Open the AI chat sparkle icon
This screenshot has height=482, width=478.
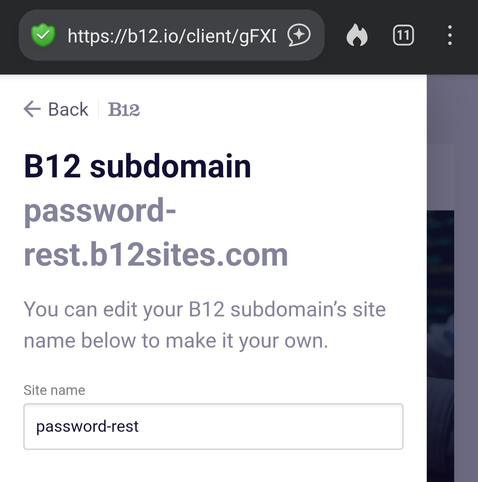click(299, 35)
